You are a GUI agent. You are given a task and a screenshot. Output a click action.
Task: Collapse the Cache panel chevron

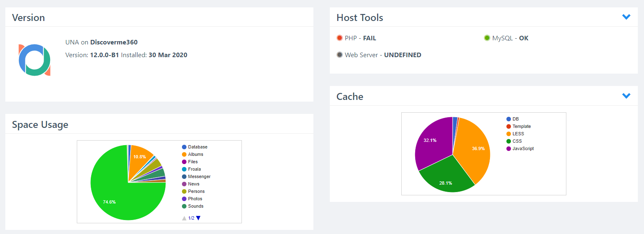click(x=626, y=96)
